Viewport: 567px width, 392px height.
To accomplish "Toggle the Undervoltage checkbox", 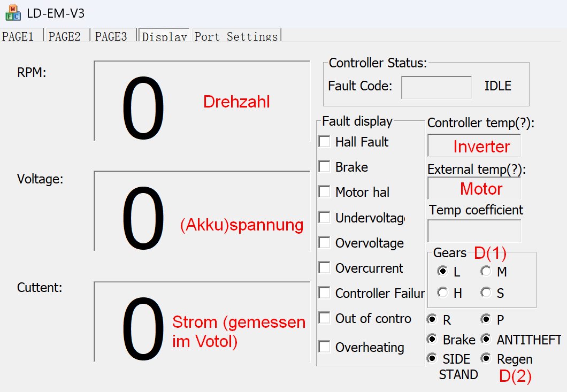I will click(324, 217).
